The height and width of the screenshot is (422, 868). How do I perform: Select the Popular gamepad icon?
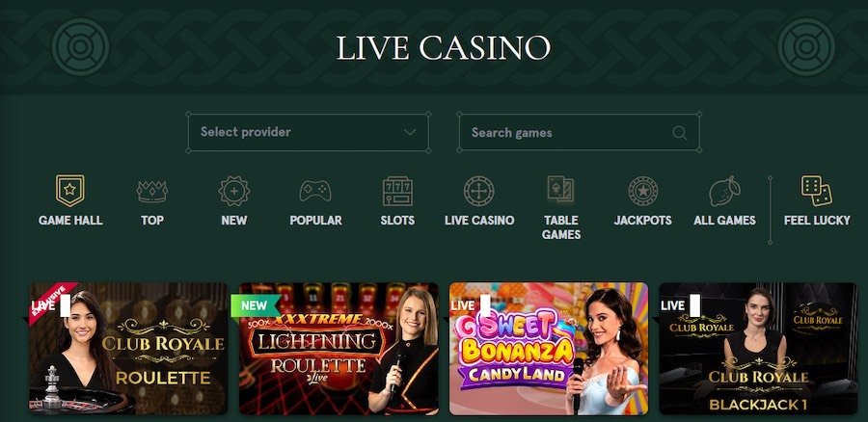pos(315,192)
